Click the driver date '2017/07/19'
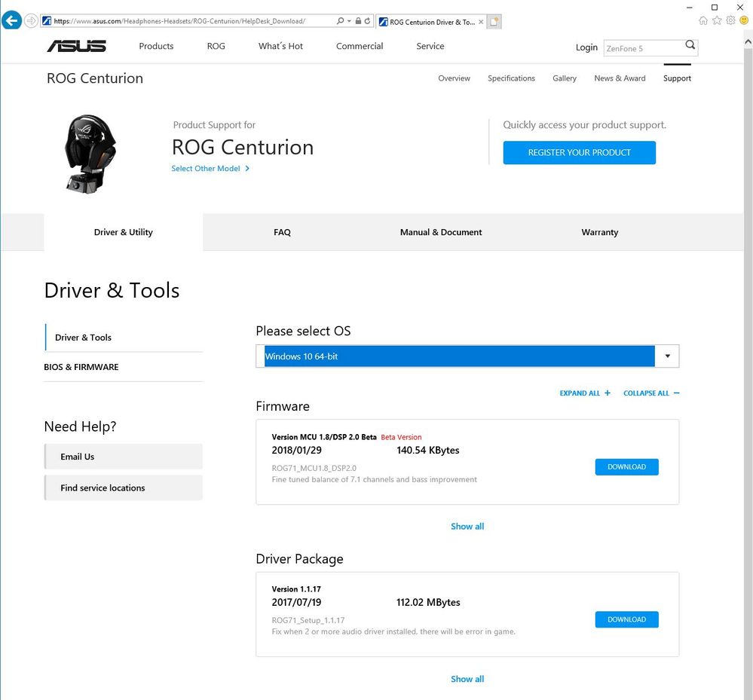The image size is (753, 700). pyautogui.click(x=297, y=603)
